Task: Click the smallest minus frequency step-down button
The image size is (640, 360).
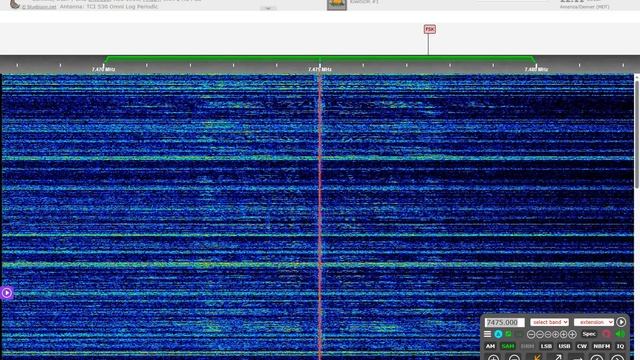Action: 548,334
